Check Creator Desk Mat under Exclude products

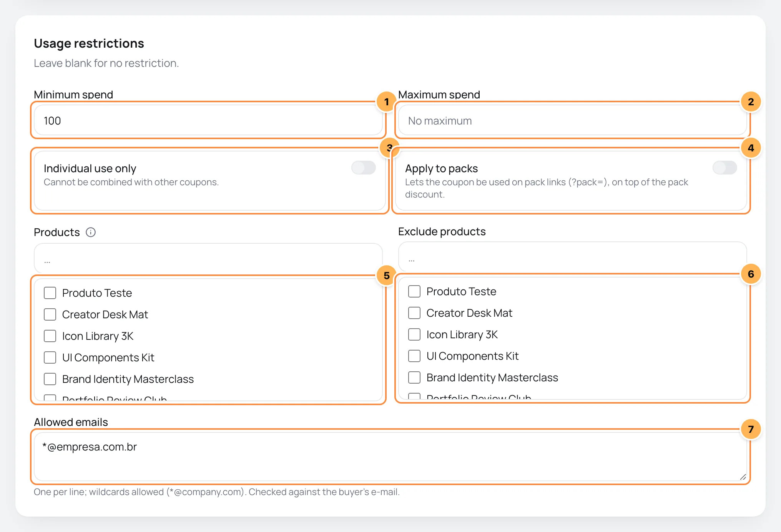coord(414,313)
